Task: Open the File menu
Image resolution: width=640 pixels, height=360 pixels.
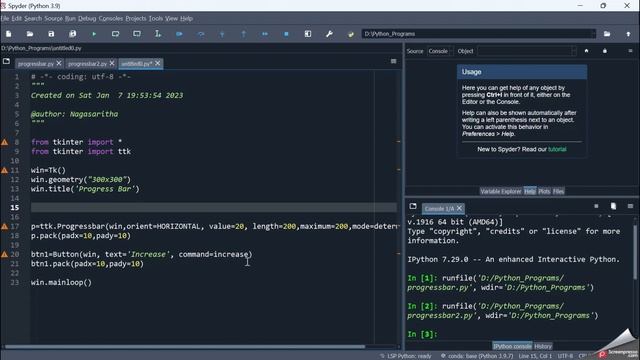Action: 5,18
